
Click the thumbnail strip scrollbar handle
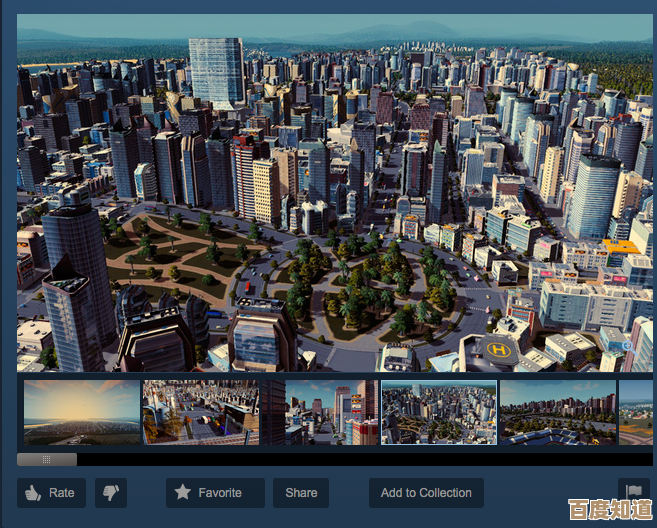pyautogui.click(x=47, y=459)
